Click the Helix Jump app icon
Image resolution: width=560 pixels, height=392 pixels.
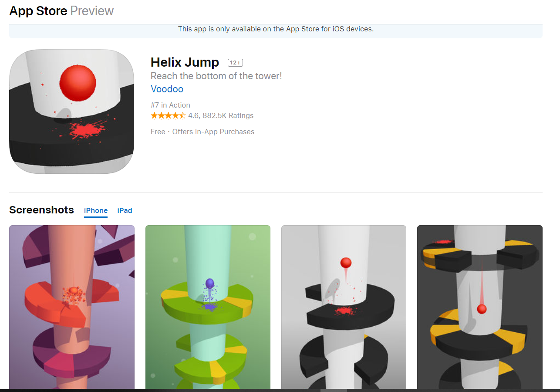pos(71,112)
